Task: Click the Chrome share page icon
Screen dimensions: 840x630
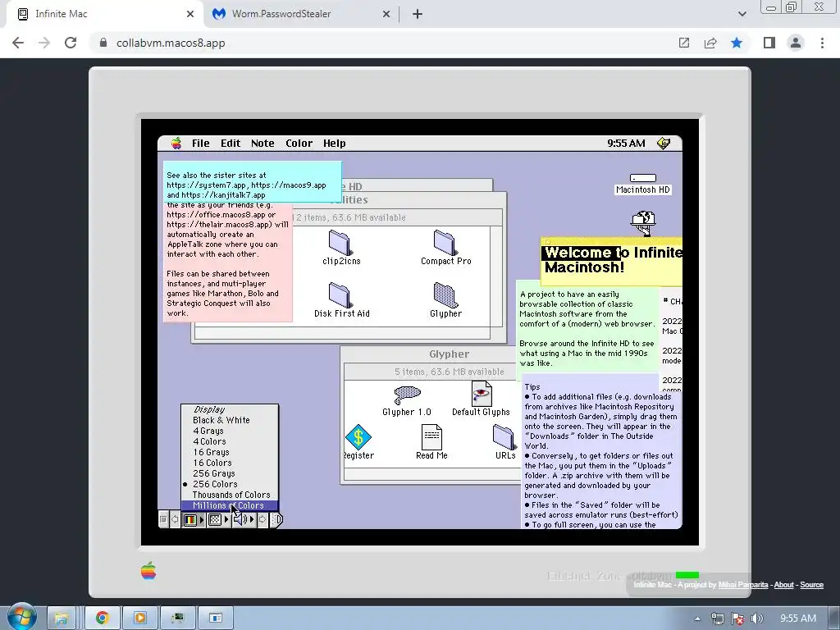Action: 710,43
